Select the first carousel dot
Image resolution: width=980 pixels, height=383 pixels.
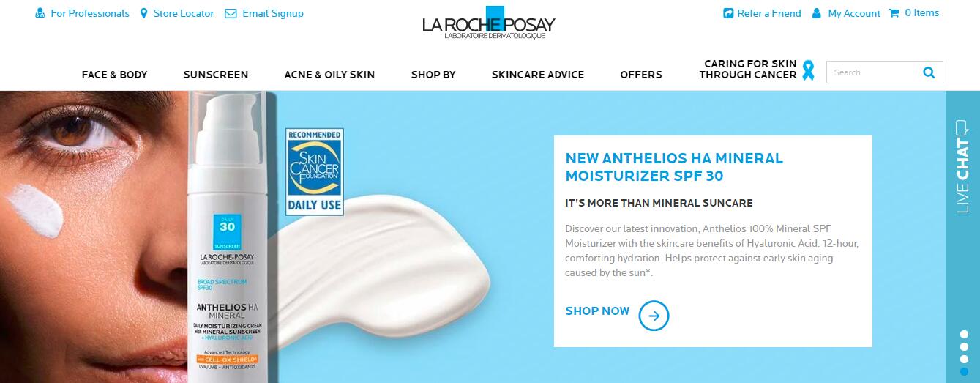tap(964, 335)
